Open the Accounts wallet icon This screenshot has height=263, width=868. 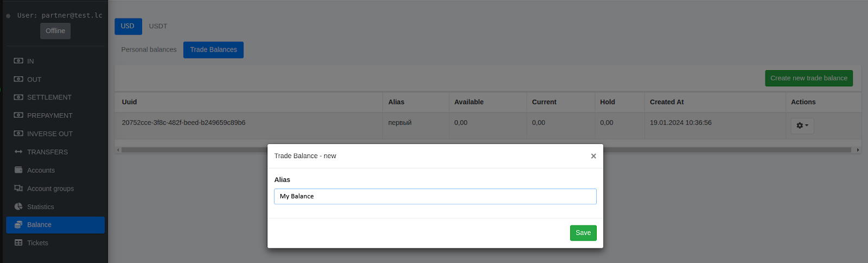(x=18, y=170)
